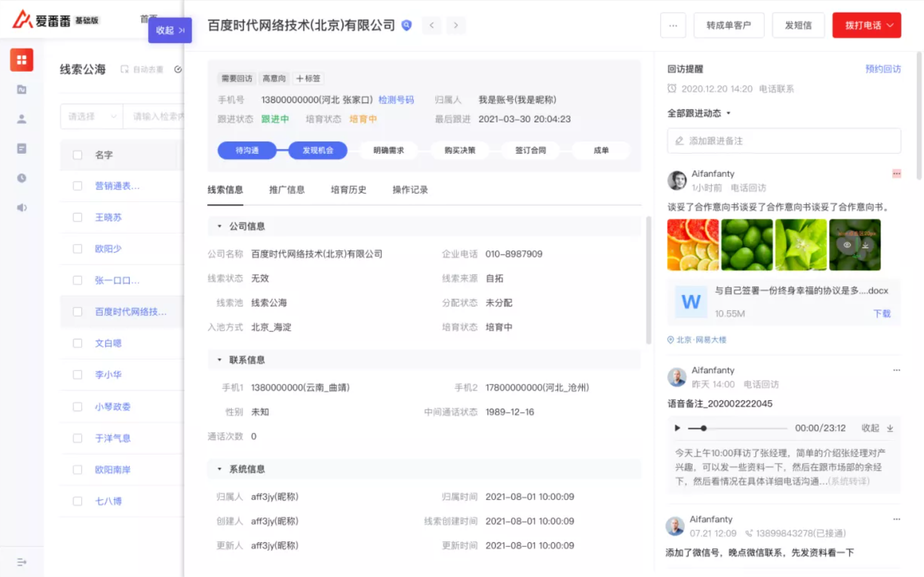This screenshot has height=577, width=924.
Task: Open options for third Aifanfanty call record
Action: tap(896, 519)
